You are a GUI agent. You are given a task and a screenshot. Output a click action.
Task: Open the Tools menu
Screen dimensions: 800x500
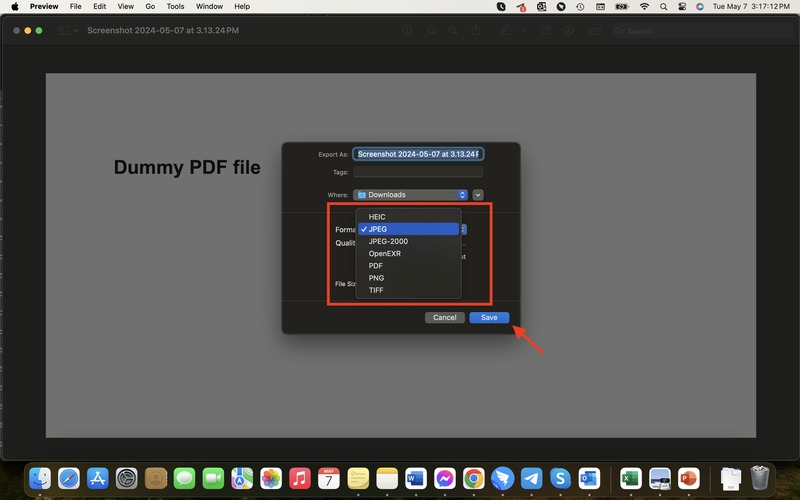pos(175,7)
